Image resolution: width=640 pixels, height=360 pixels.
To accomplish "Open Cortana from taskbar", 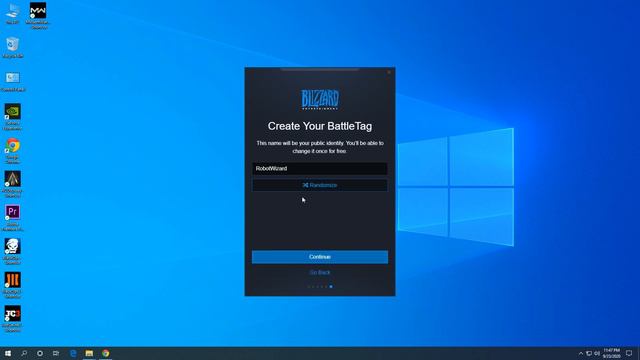I will pos(40,353).
